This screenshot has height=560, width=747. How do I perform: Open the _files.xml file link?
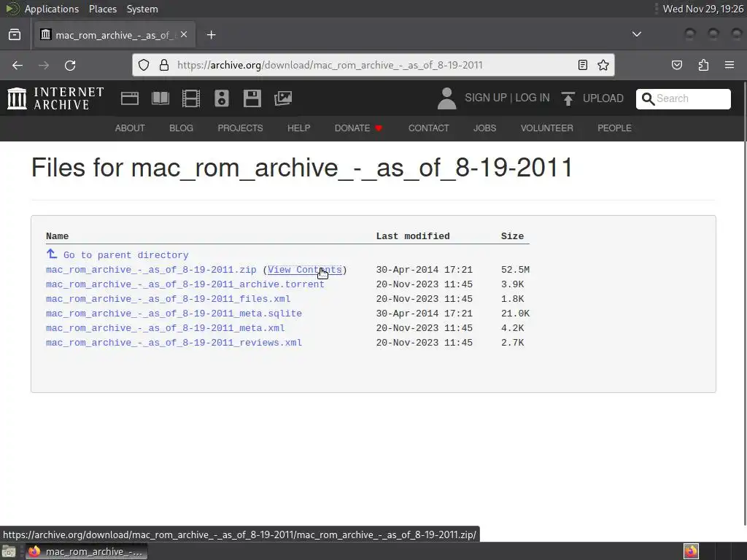click(x=169, y=299)
